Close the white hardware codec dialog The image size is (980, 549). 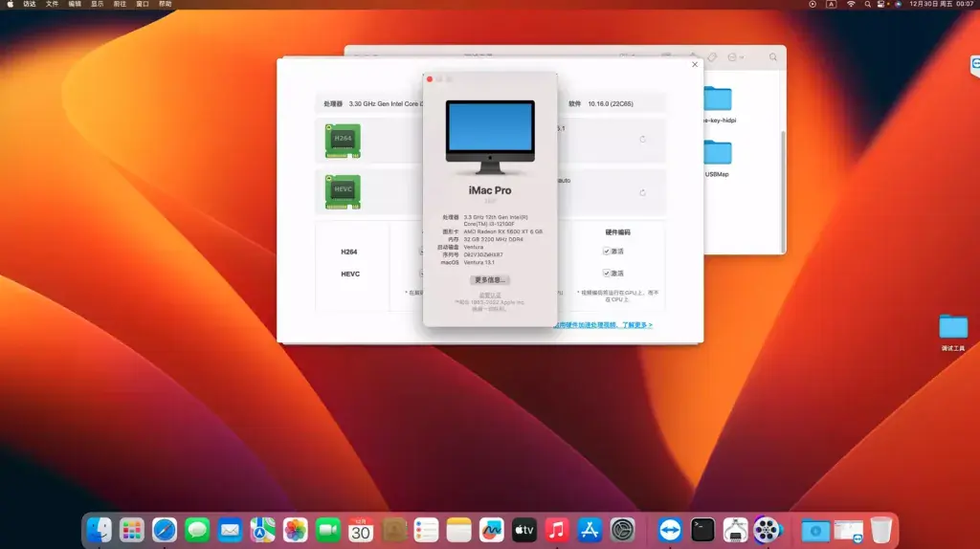[x=695, y=64]
